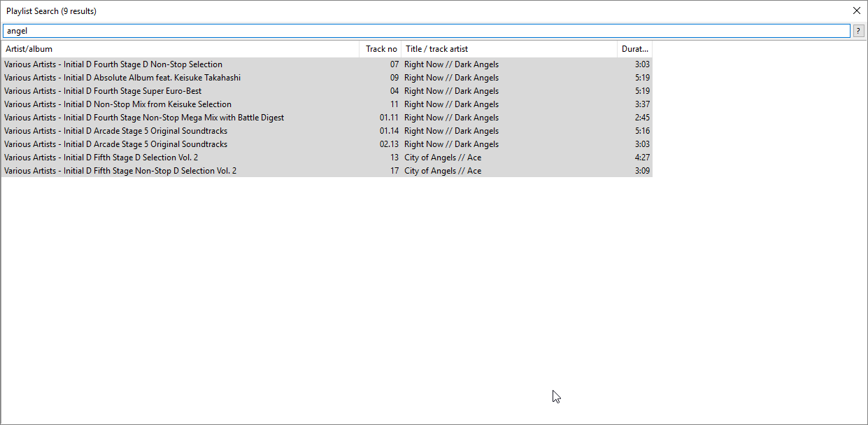The image size is (868, 425).
Task: Click the duration value 3:09
Action: point(642,171)
